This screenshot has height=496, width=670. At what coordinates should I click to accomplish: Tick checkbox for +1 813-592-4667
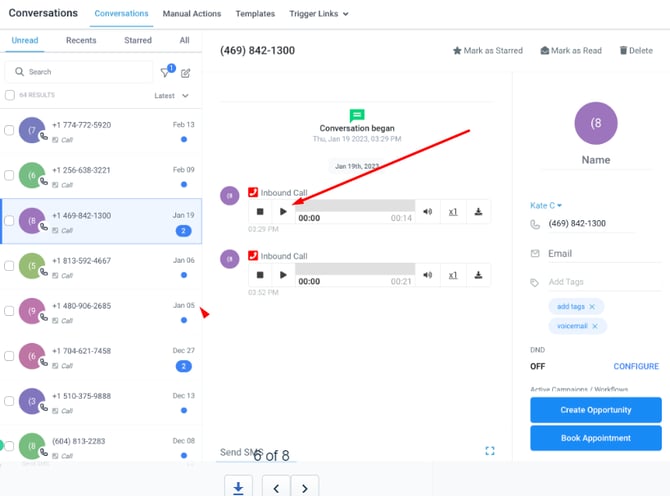tap(10, 266)
